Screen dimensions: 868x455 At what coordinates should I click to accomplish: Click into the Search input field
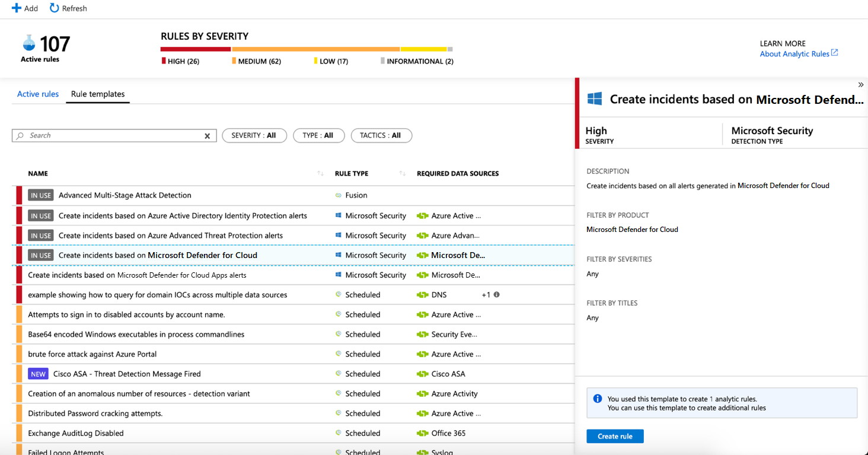114,135
